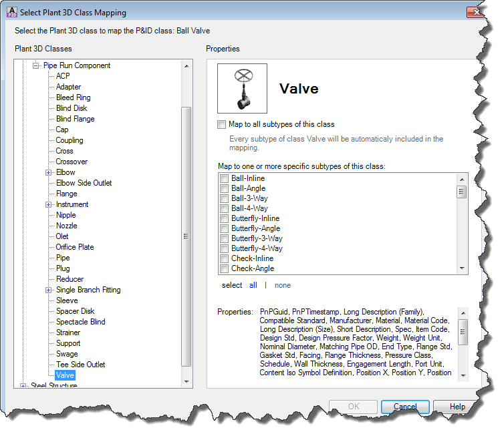504x436 pixels.
Task: Select Flange in class tree
Action: pos(67,194)
